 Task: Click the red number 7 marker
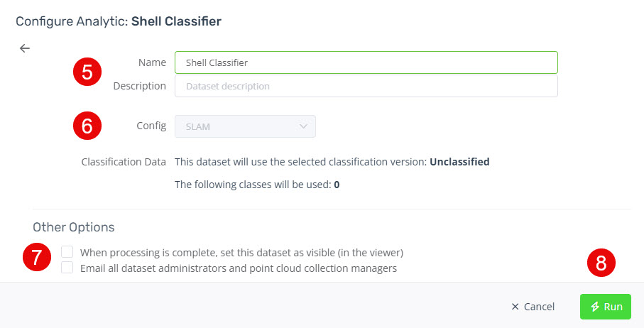pyautogui.click(x=37, y=257)
